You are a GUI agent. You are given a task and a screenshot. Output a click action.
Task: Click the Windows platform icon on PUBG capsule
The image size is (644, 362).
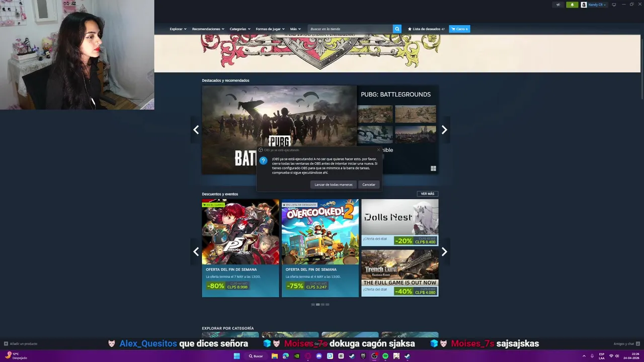433,168
